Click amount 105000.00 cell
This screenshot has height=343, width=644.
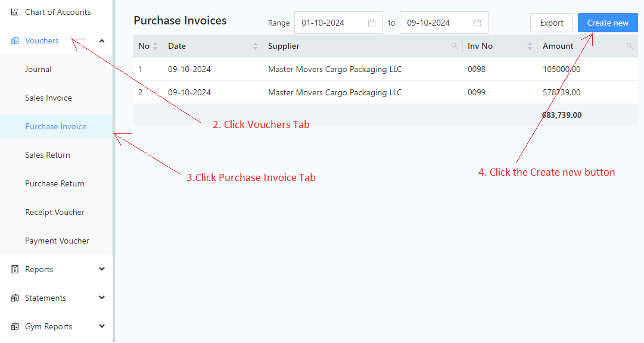(x=561, y=69)
